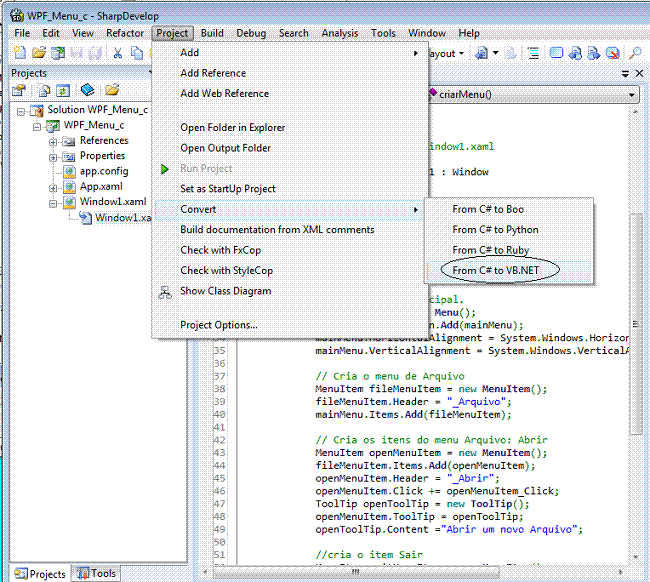This screenshot has height=582, width=650.
Task: Open the criarMenu() member dropdown
Action: point(631,95)
